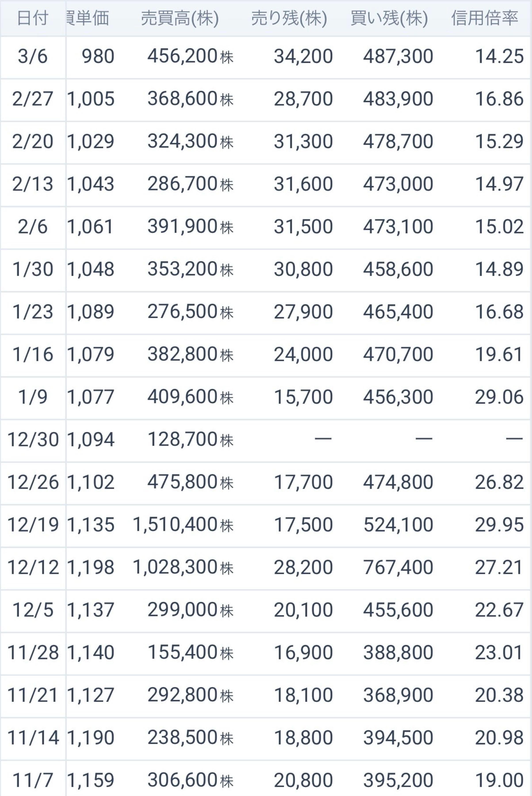The width and height of the screenshot is (532, 796).
Task: Select the 2/27 date row
Action: point(32,99)
